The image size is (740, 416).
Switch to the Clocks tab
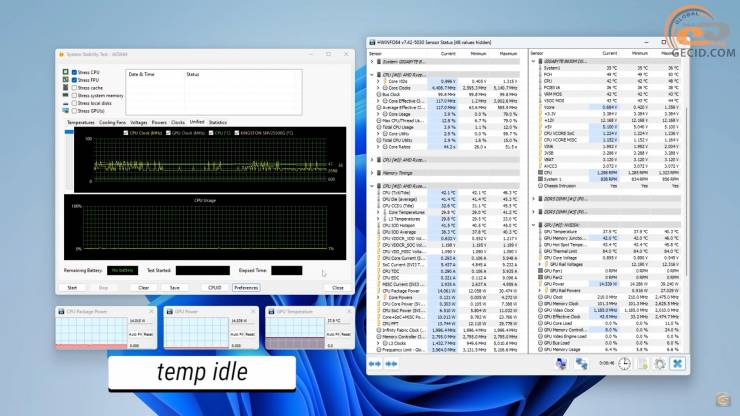178,122
